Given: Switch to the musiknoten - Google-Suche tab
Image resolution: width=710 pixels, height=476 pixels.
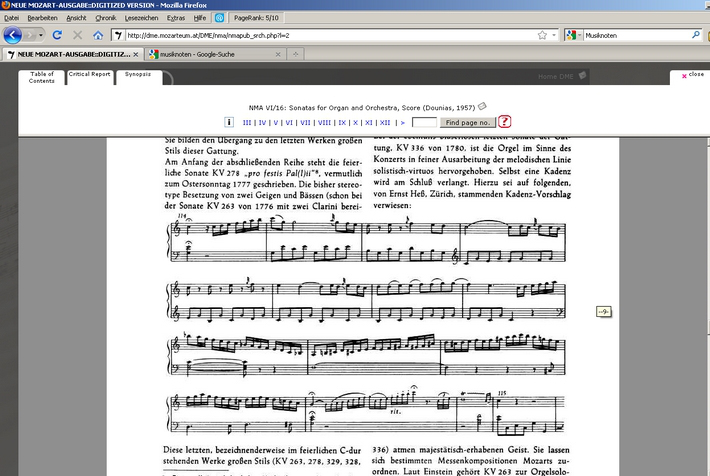Looking at the screenshot, I should coord(197,54).
